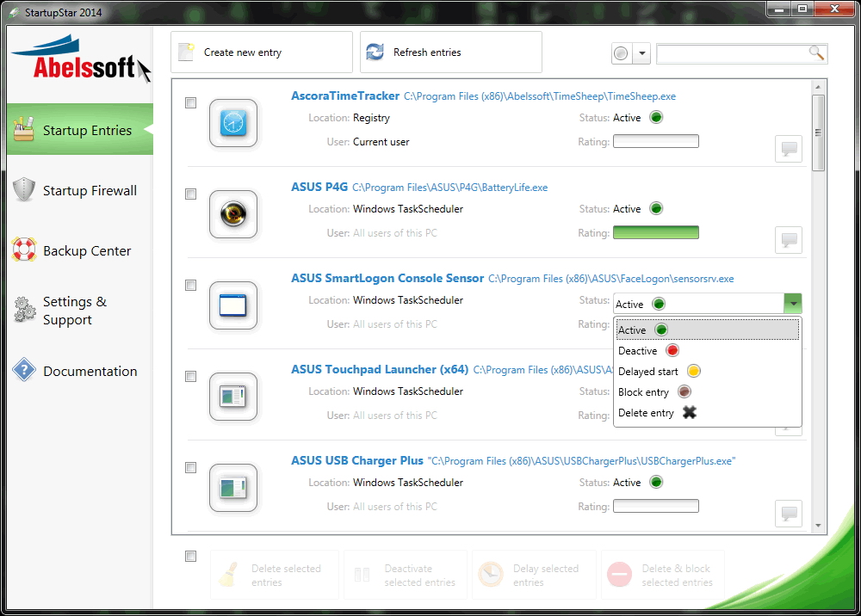Click the ASUS P4G battery app icon
Image resolution: width=861 pixels, height=616 pixels.
(x=233, y=214)
